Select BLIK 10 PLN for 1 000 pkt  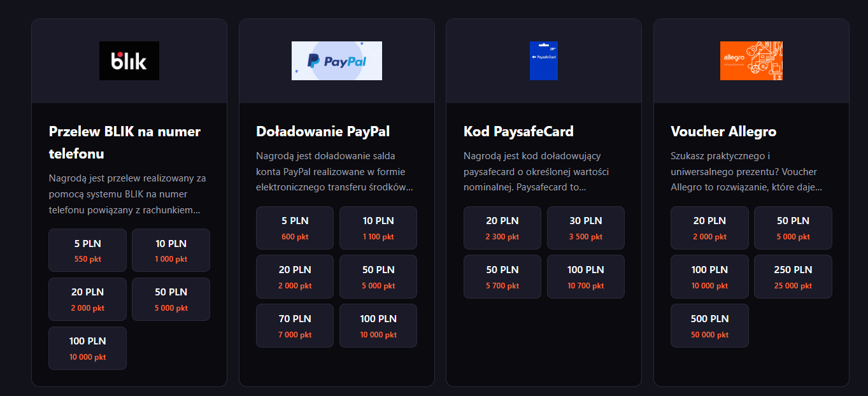click(171, 250)
